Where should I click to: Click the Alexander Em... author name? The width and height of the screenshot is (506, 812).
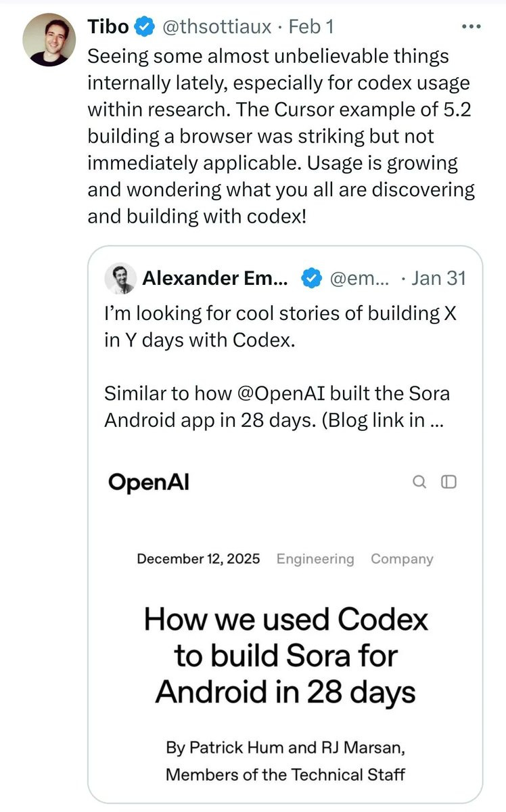click(x=215, y=278)
